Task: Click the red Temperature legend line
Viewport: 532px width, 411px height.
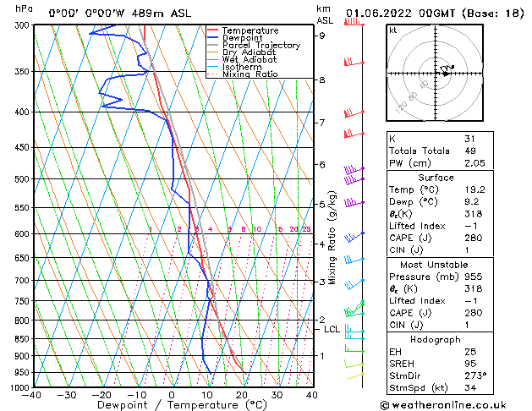Action: point(212,30)
